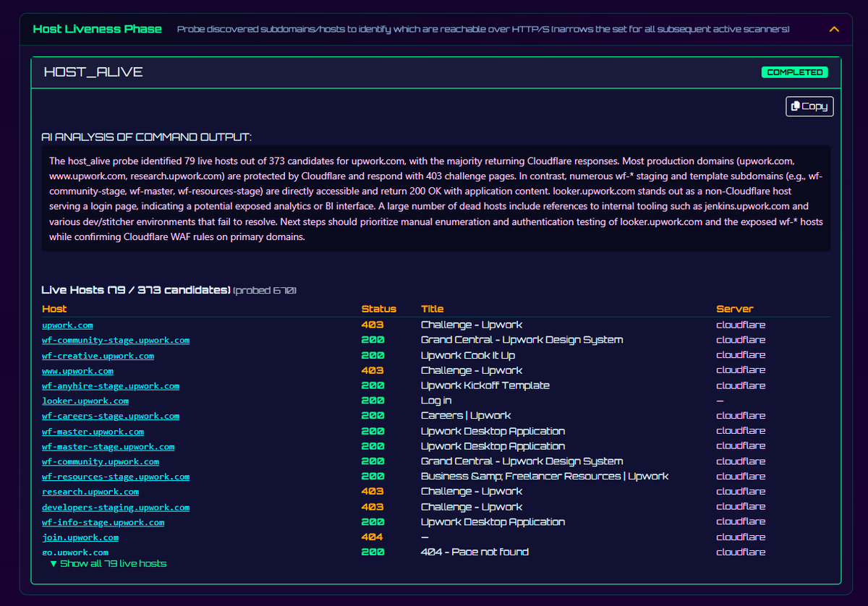The height and width of the screenshot is (606, 868).
Task: Click the Careers | Upwork title
Action: coord(466,416)
